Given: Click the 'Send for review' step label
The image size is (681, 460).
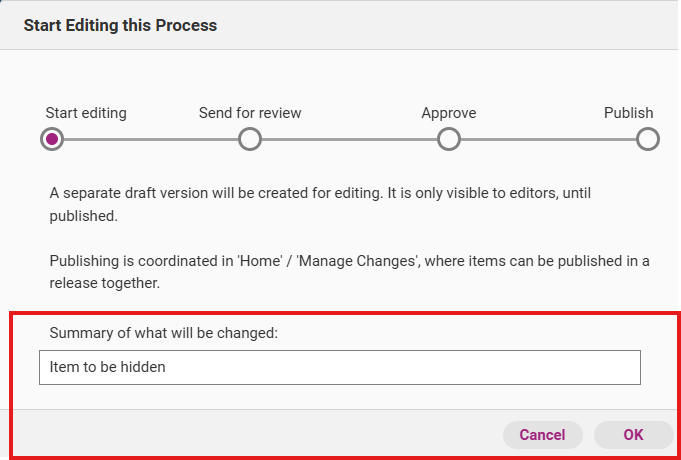Looking at the screenshot, I should (250, 113).
